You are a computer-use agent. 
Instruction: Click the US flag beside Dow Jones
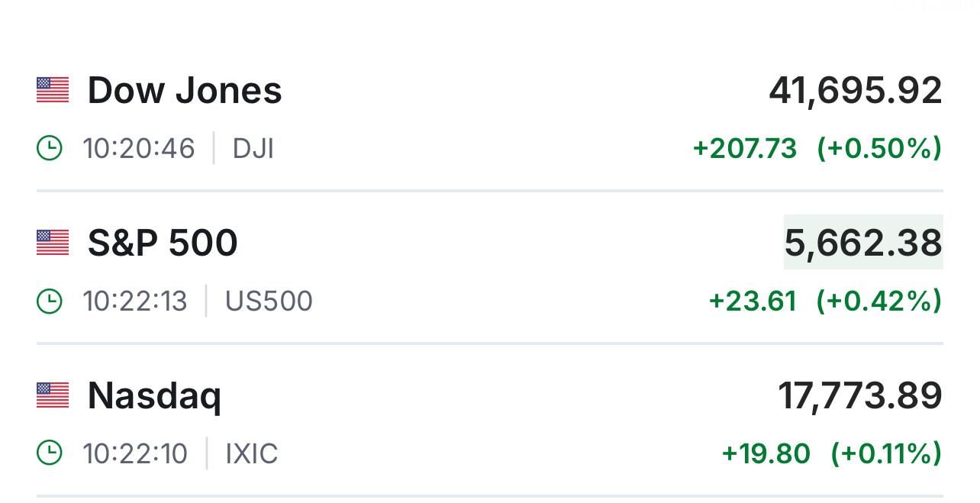[x=53, y=90]
